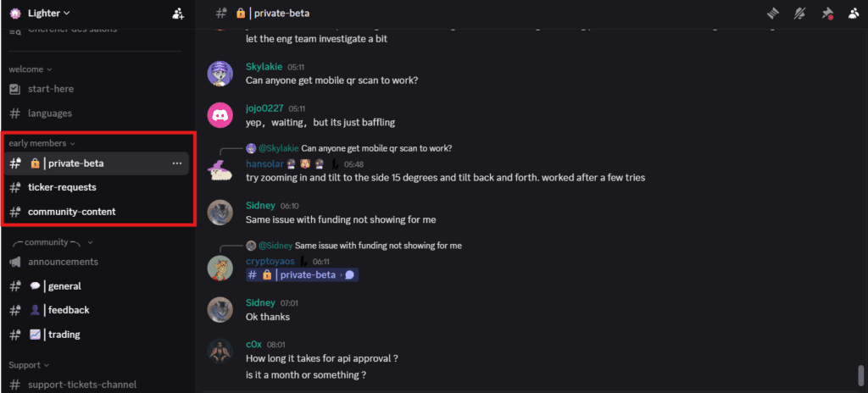Viewport: 868px width, 393px height.
Task: Open the announcements megaphone channel
Action: 97,262
